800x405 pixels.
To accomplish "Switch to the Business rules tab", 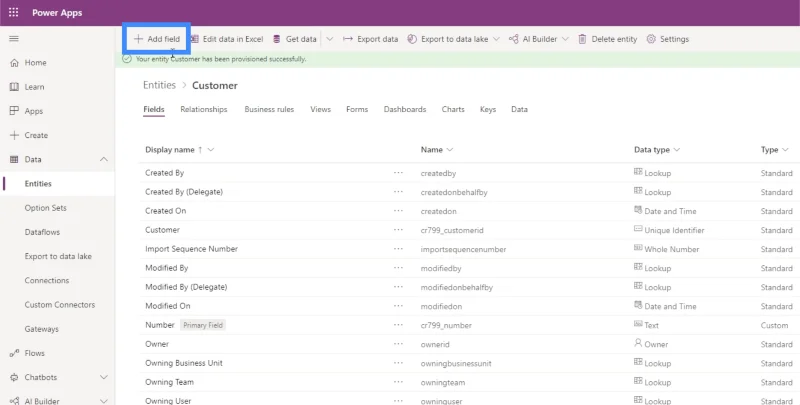I will 269,110.
